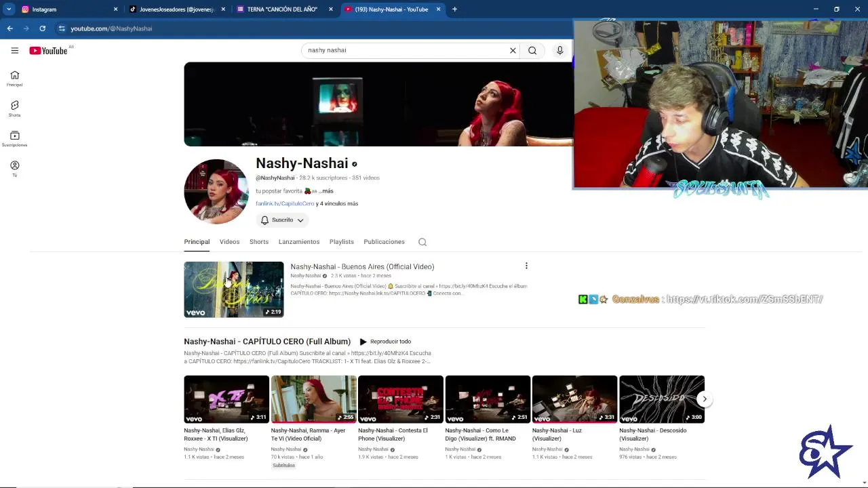Open CAPÍTULO CERO Full Album playlist title
This screenshot has width=868, height=488.
(267, 342)
